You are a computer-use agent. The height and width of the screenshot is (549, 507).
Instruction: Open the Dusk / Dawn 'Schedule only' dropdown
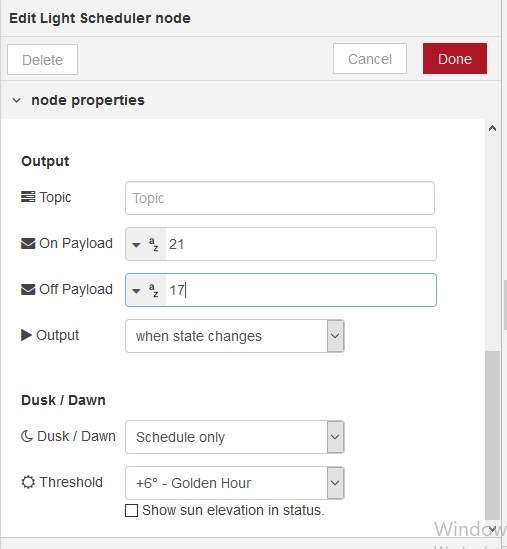(235, 437)
